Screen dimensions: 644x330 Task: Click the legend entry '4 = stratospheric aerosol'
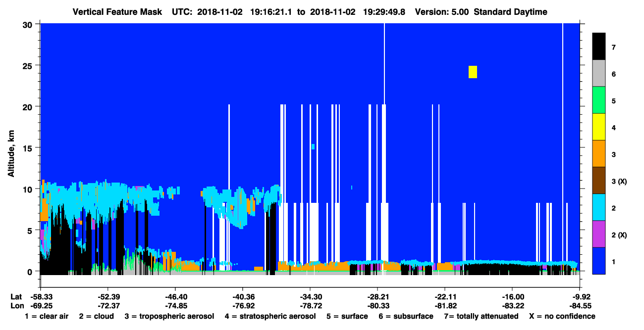pos(270,316)
